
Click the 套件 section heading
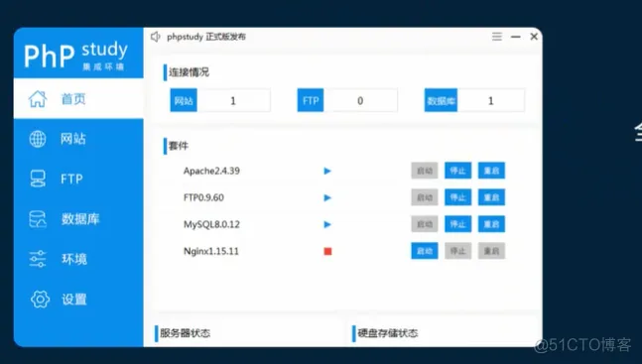(x=179, y=146)
